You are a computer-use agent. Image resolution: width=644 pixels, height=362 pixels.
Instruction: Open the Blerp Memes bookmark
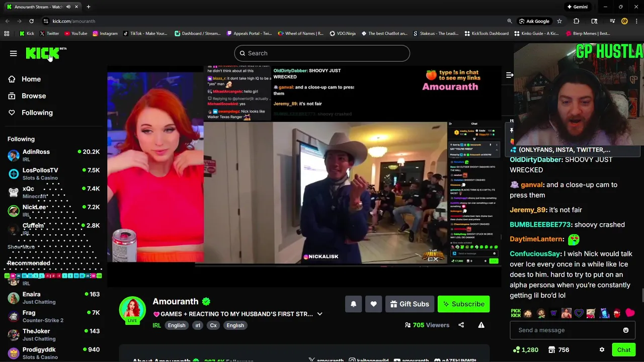click(x=588, y=34)
